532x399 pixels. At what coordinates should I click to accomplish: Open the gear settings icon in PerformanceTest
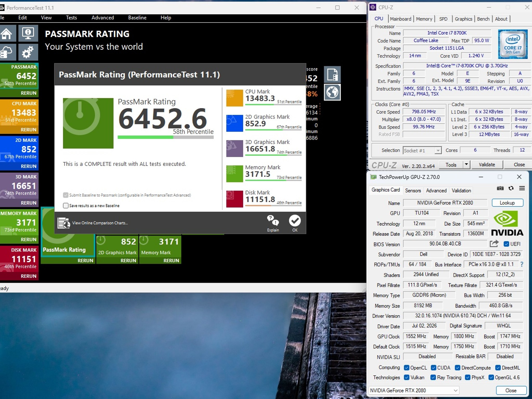point(28,52)
